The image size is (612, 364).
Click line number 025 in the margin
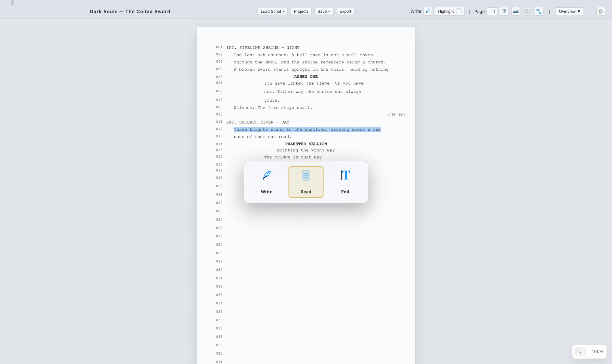pyautogui.click(x=219, y=228)
